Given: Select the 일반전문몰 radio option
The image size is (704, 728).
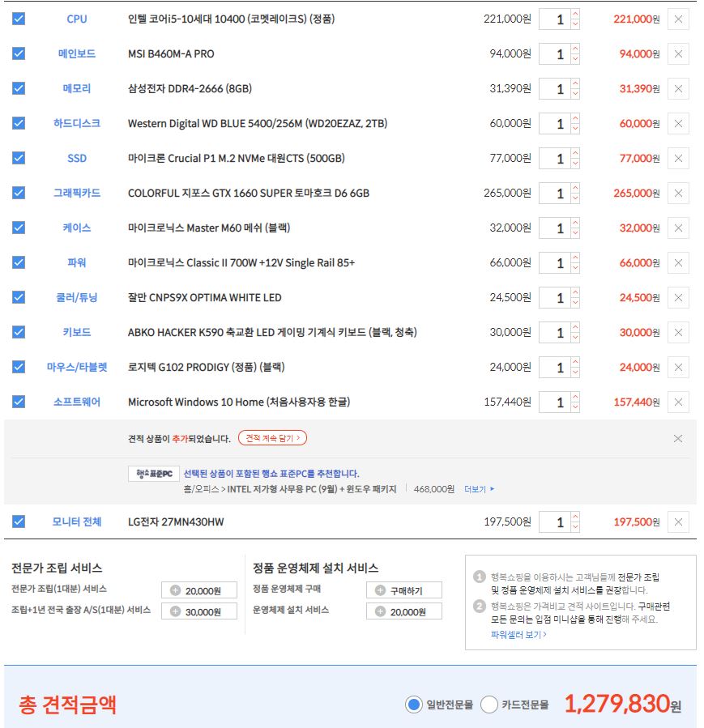Looking at the screenshot, I should pyautogui.click(x=413, y=705).
